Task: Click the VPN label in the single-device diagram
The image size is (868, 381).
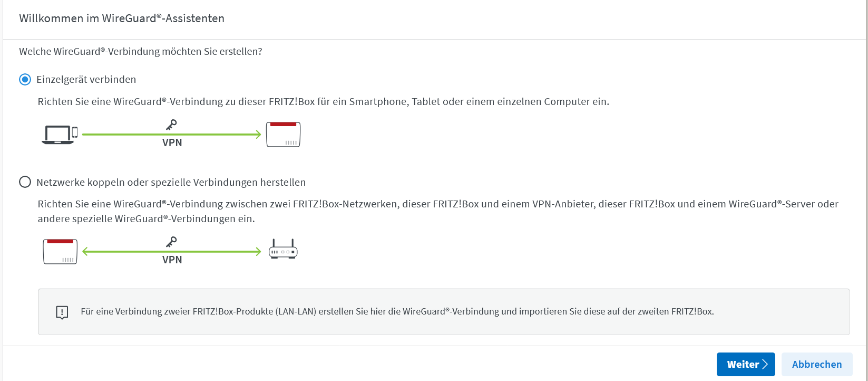Action: click(x=172, y=143)
